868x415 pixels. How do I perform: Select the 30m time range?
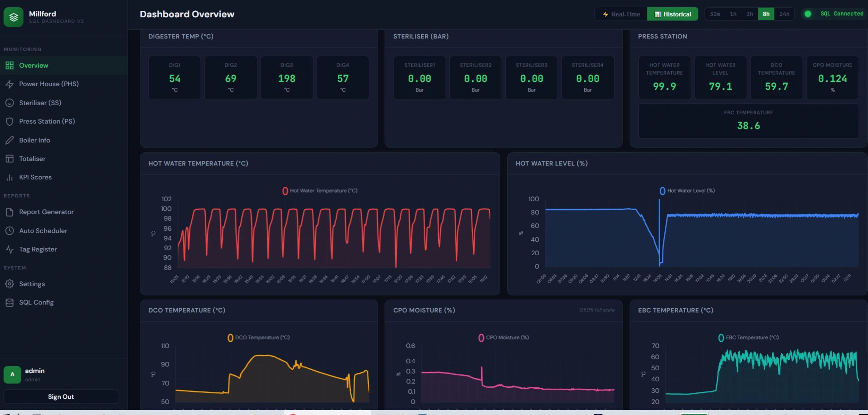point(714,14)
